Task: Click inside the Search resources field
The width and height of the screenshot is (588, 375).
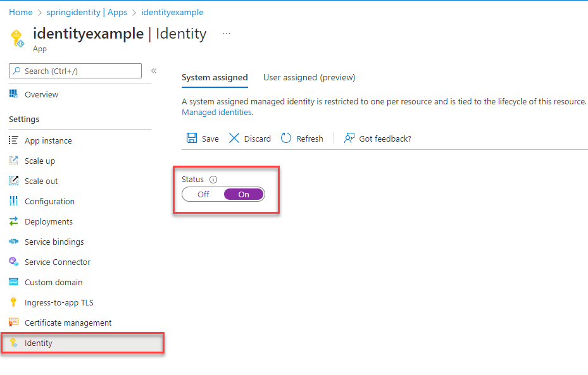Action: coord(76,71)
